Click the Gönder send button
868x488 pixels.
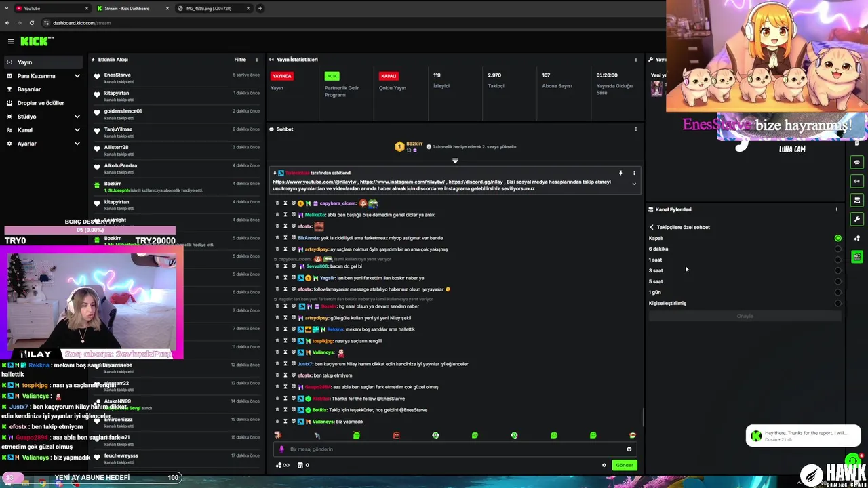point(625,465)
